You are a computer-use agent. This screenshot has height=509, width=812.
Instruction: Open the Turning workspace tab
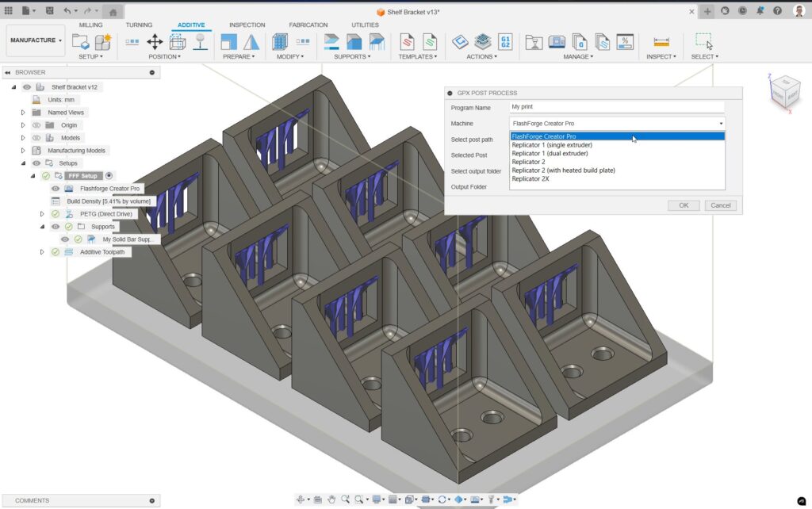point(139,25)
